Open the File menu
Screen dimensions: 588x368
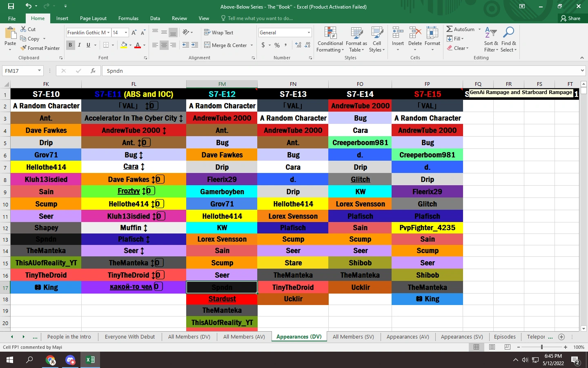click(12, 18)
